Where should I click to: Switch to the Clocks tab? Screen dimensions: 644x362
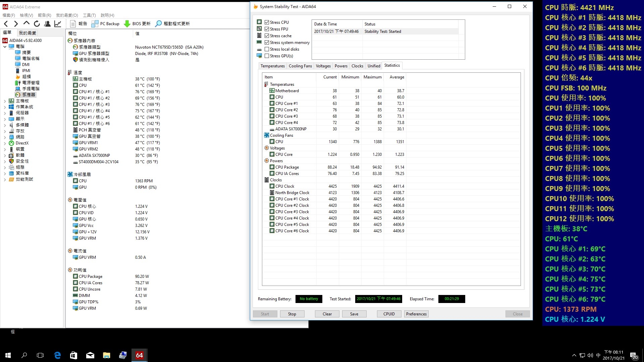(357, 66)
